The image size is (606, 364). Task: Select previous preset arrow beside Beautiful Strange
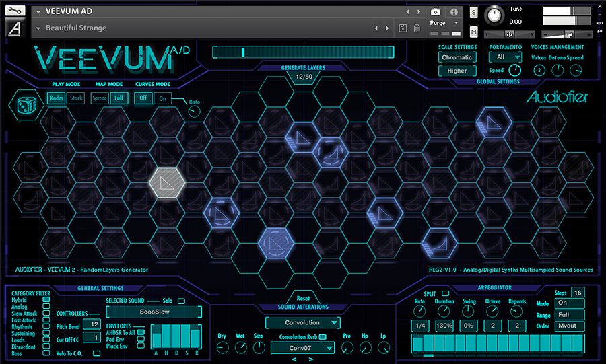(x=376, y=28)
